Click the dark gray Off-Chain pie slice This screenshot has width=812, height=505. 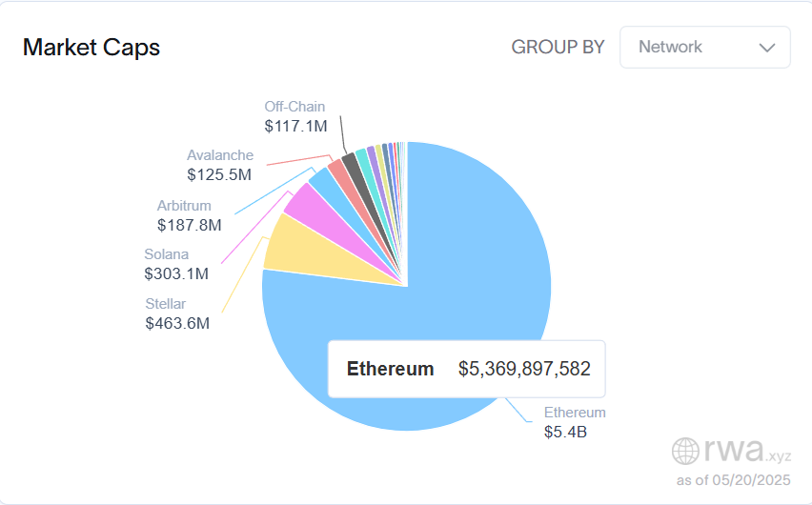click(352, 164)
